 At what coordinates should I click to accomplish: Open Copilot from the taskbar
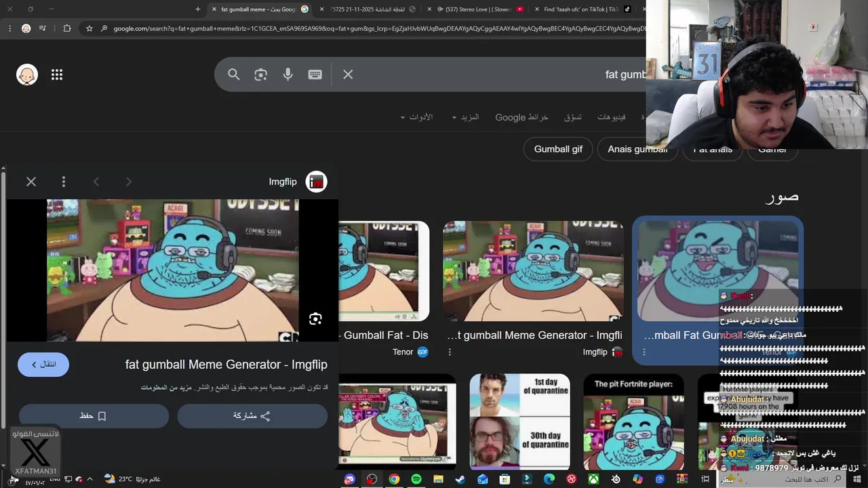(637, 479)
